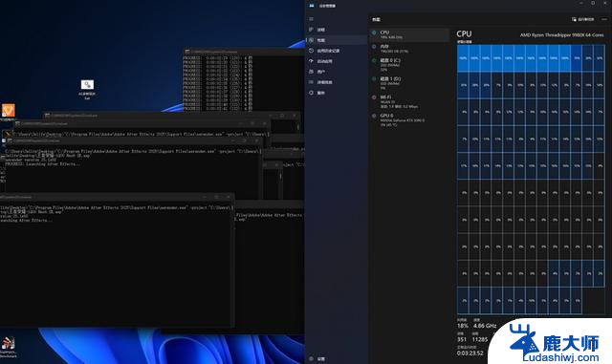Select the .bat file icon on the desktop
The height and width of the screenshot is (364, 612).
(87, 89)
